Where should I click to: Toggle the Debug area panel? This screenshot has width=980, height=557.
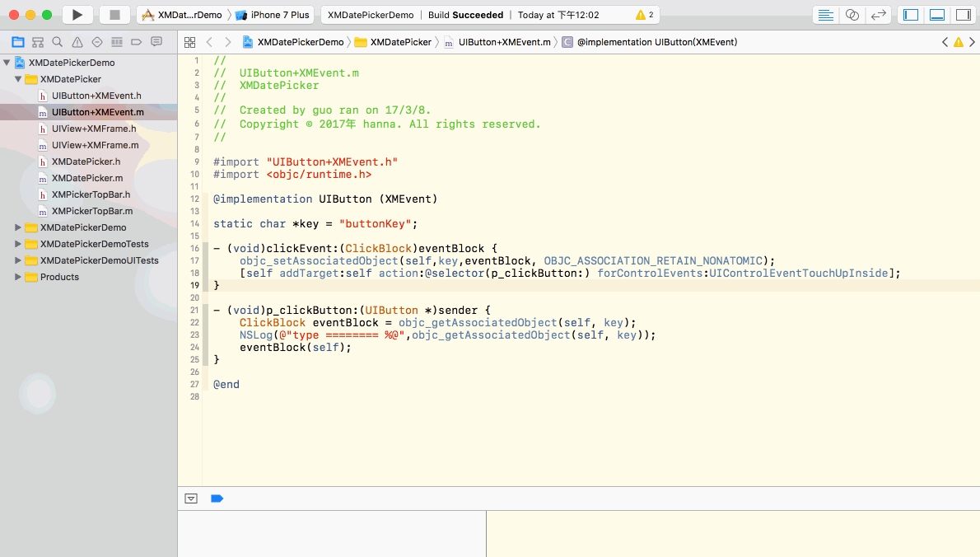pyautogui.click(x=937, y=14)
